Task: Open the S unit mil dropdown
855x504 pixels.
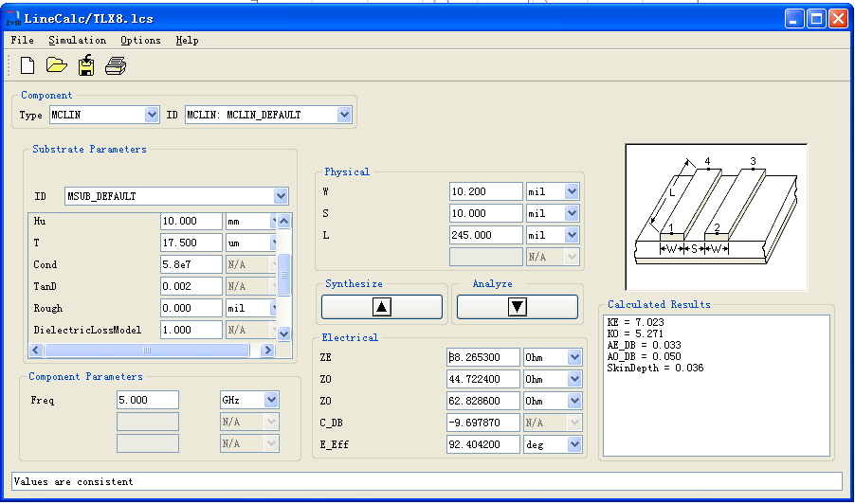Action: tap(572, 213)
